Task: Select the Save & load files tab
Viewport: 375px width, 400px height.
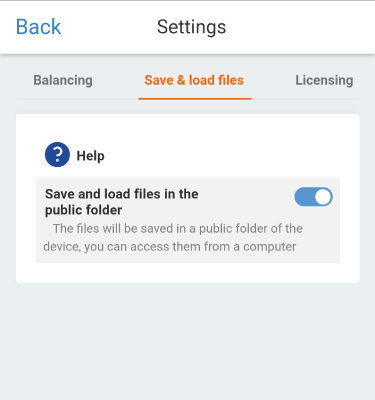Action: pos(194,80)
